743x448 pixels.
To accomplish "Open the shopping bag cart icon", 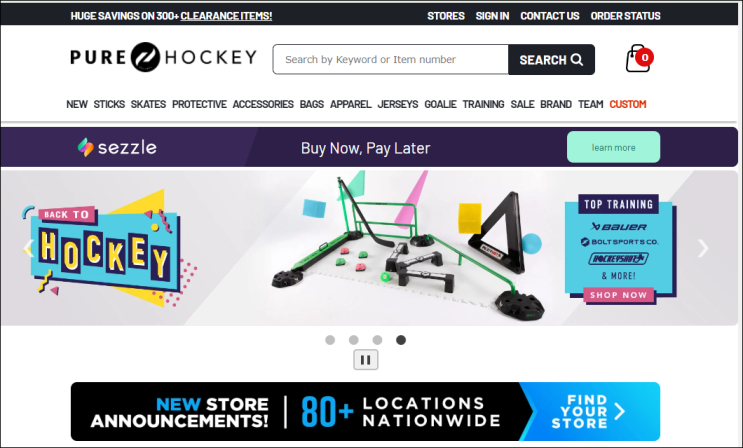I will click(x=639, y=58).
